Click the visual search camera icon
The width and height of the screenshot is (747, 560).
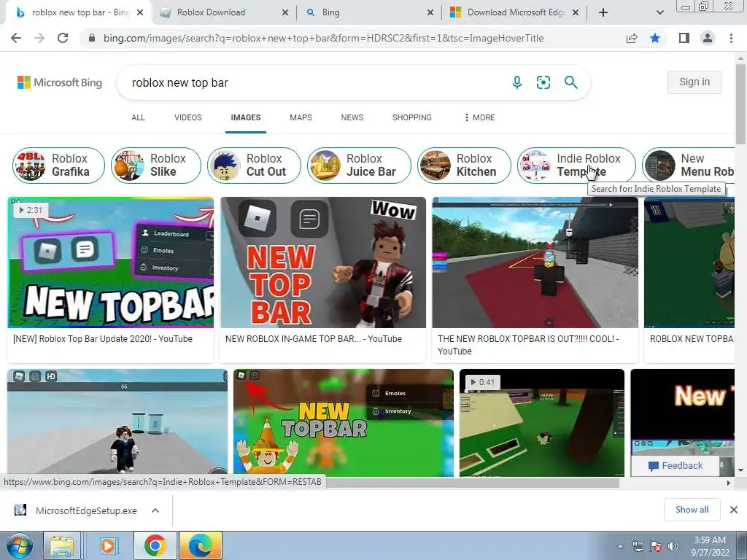point(543,82)
